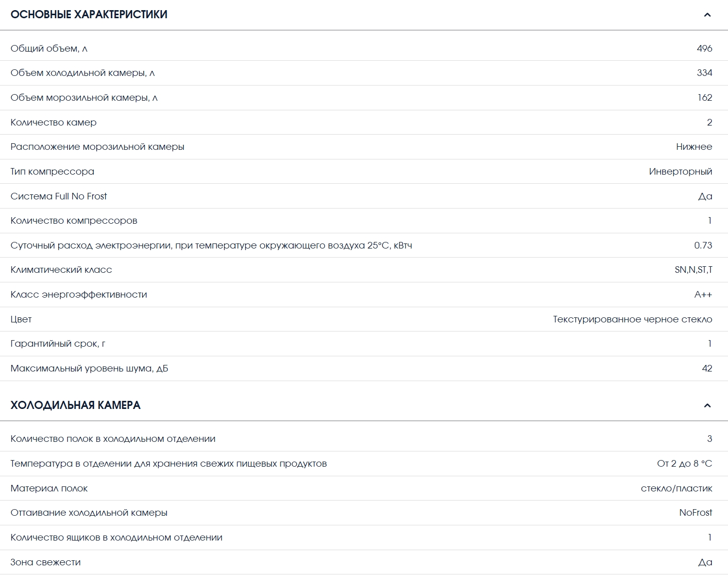Click the Климатический класс value SN,N,ST,T
The image size is (728, 578).
pos(694,270)
